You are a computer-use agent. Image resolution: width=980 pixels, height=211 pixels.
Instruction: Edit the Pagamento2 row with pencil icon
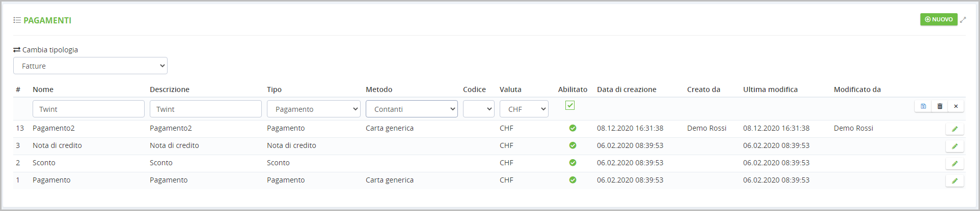[955, 129]
